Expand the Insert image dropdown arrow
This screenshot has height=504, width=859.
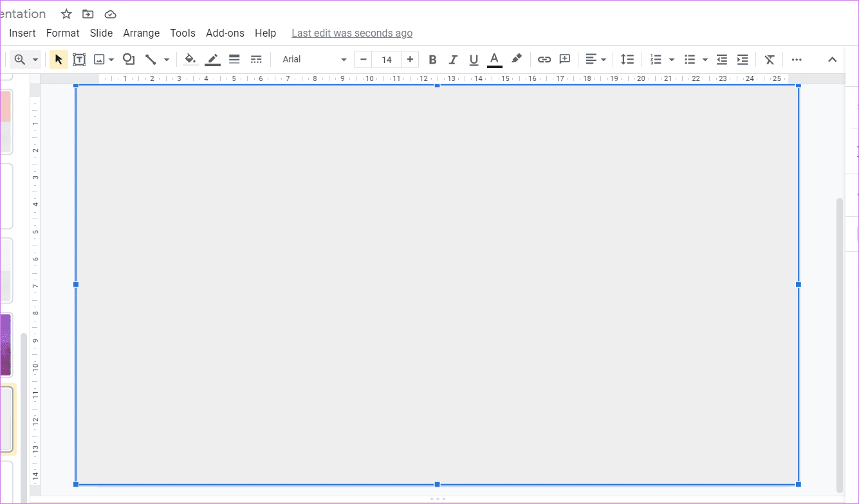pyautogui.click(x=111, y=60)
